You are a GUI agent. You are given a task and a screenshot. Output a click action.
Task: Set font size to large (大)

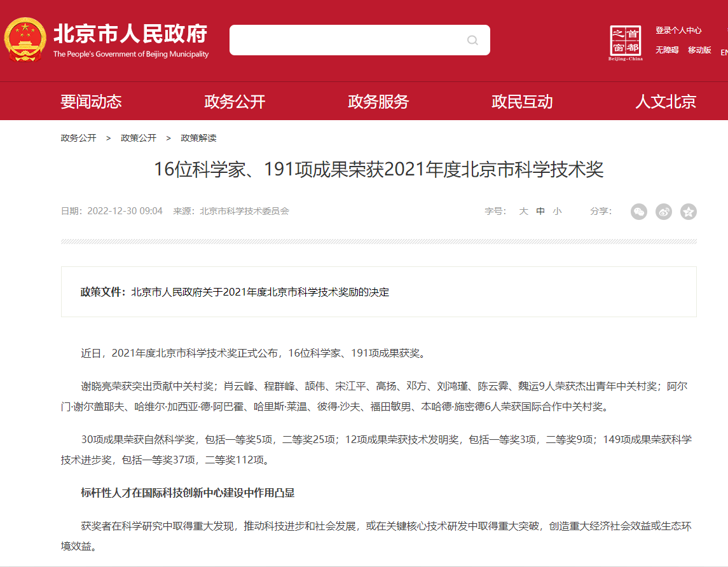(x=523, y=212)
